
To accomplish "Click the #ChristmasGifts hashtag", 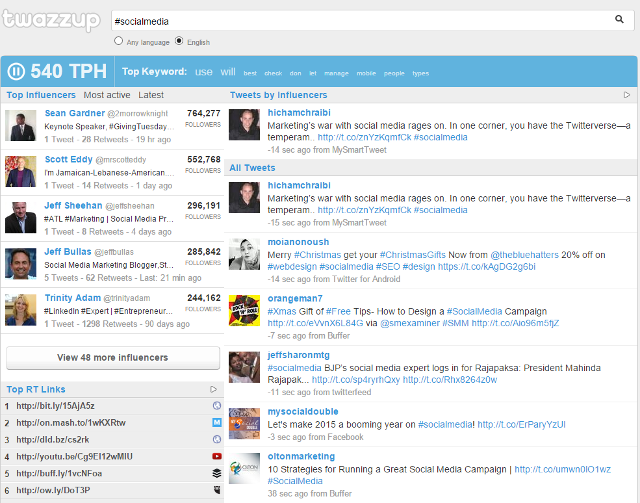I will (412, 255).
